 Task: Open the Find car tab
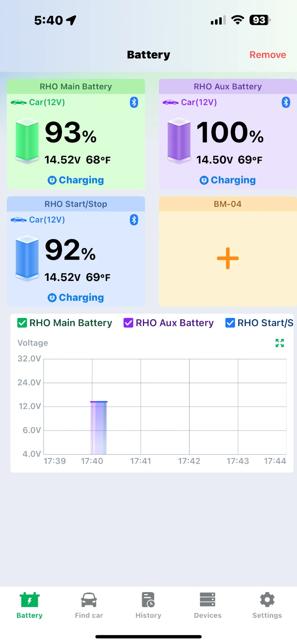pyautogui.click(x=89, y=605)
